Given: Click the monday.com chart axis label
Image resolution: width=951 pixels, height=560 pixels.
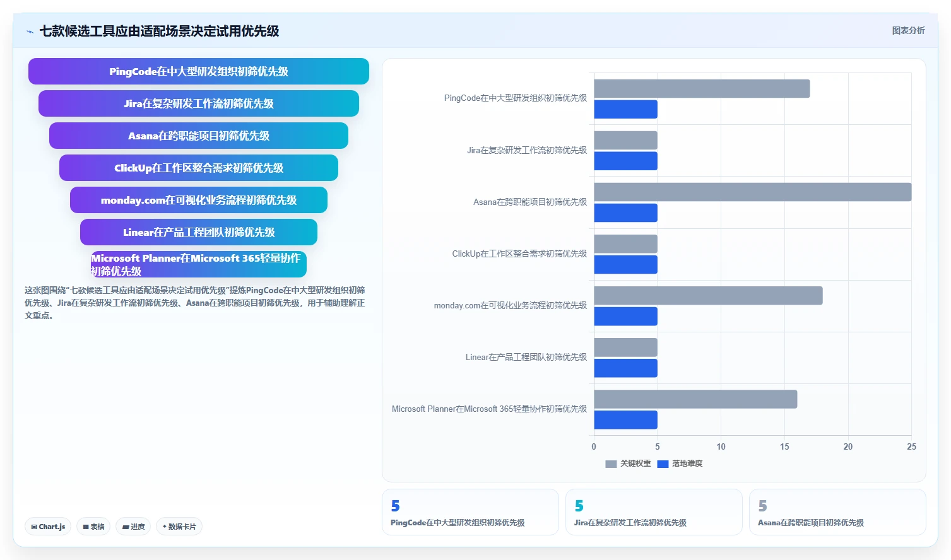Looking at the screenshot, I should pyautogui.click(x=511, y=305).
